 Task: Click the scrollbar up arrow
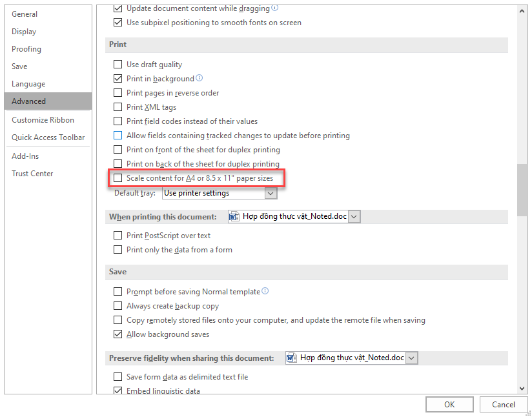tap(522, 11)
